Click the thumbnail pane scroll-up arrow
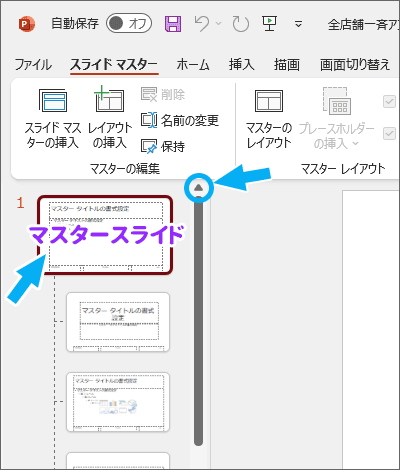 [199, 188]
